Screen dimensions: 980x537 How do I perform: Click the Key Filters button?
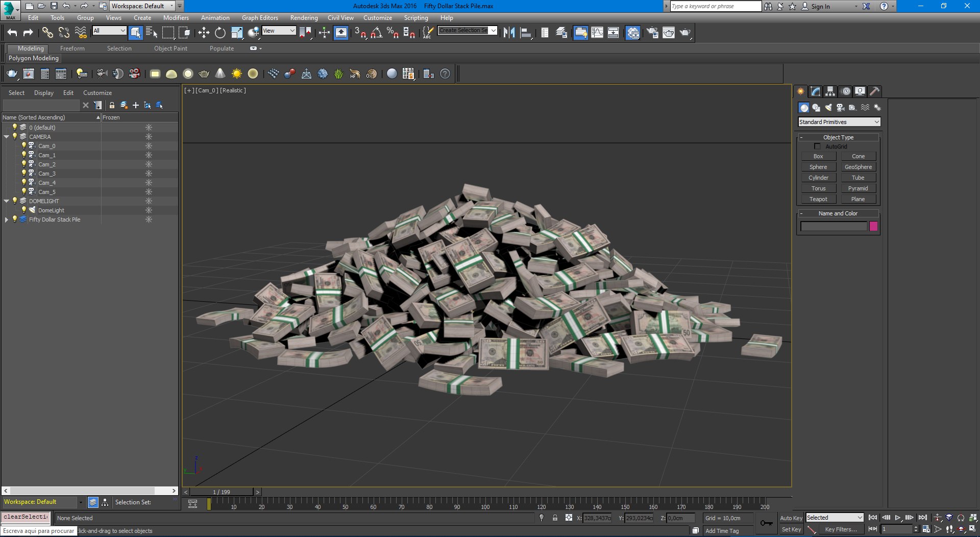(x=841, y=529)
